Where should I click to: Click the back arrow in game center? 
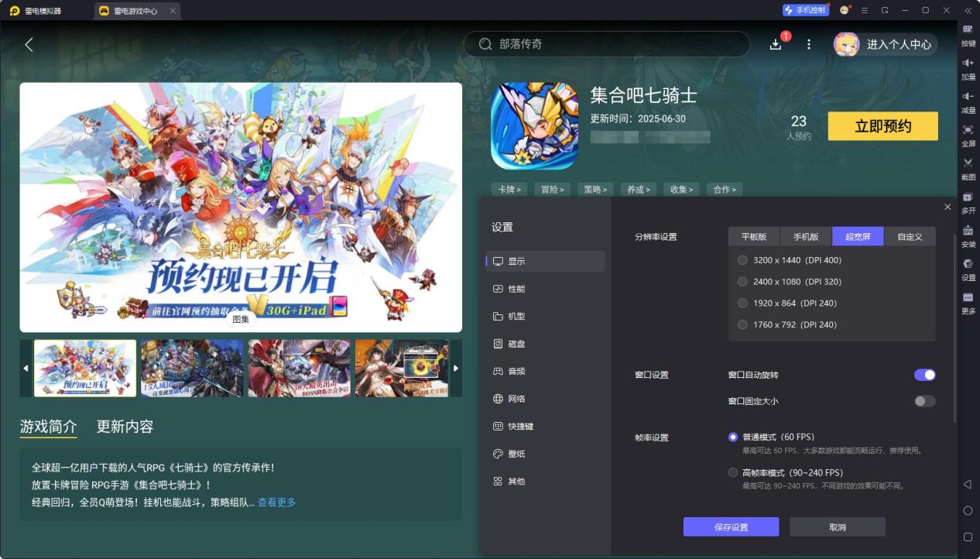coord(29,45)
